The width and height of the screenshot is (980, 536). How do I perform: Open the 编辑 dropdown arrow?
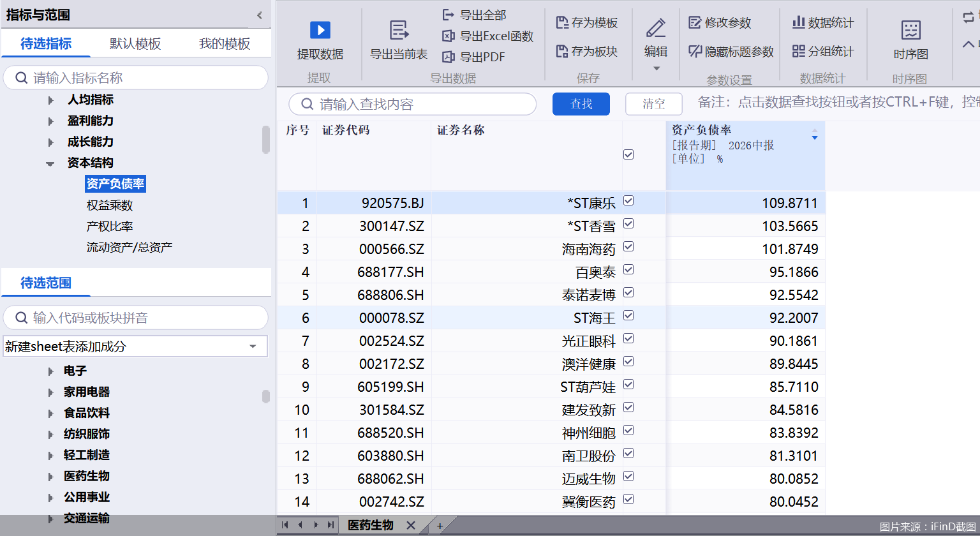point(656,68)
